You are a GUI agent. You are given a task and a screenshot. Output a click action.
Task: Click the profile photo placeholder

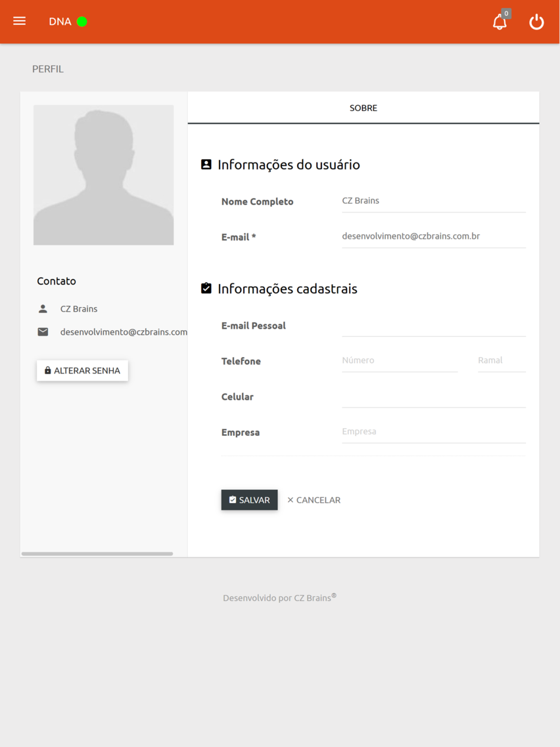[x=104, y=175]
